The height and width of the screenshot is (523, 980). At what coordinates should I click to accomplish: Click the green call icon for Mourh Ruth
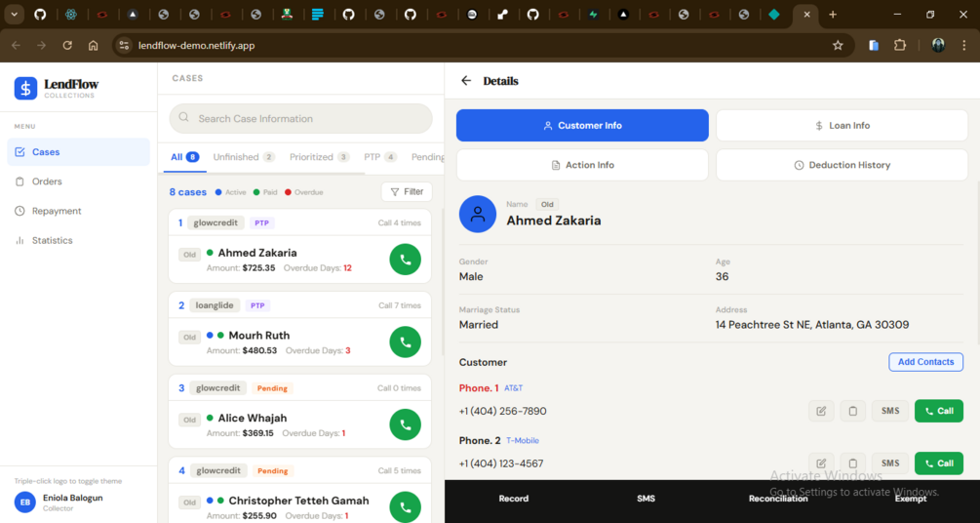pyautogui.click(x=405, y=342)
